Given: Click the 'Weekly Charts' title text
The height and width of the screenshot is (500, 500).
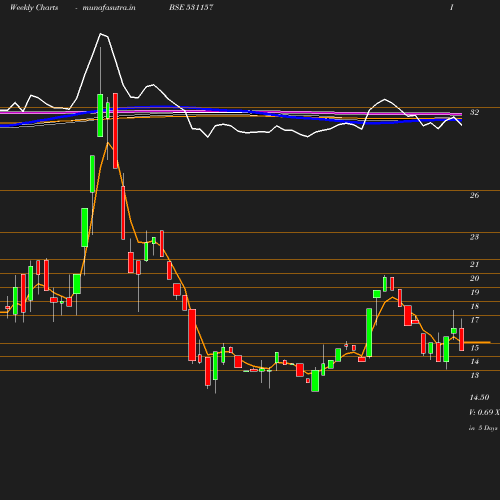Looking at the screenshot, I should pyautogui.click(x=34, y=7).
